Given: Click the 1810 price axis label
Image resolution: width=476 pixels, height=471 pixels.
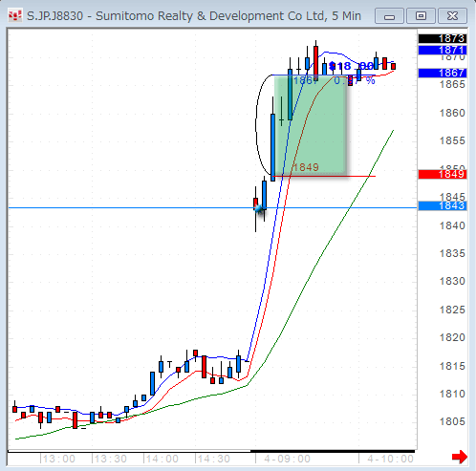Looking at the screenshot, I should [x=452, y=394].
